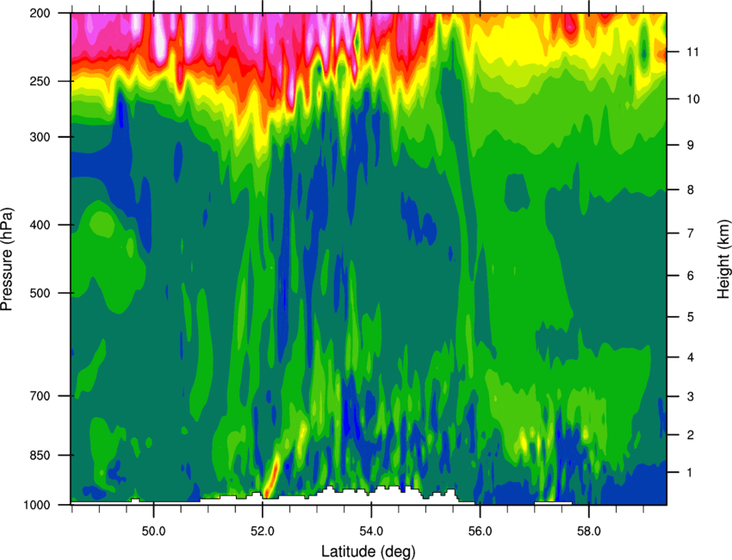The image size is (732, 560).
Task: Click the 'Latitude (deg)' axis title
Action: pyautogui.click(x=368, y=551)
